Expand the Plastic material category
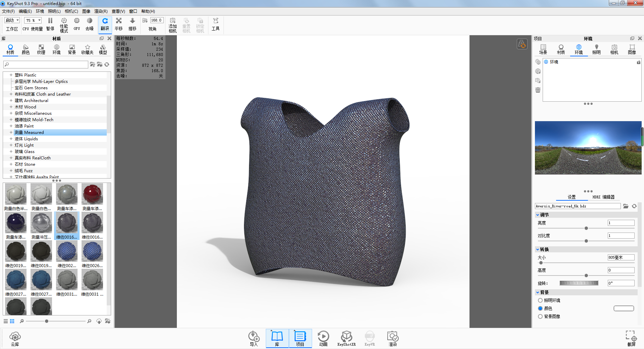 pos(11,75)
